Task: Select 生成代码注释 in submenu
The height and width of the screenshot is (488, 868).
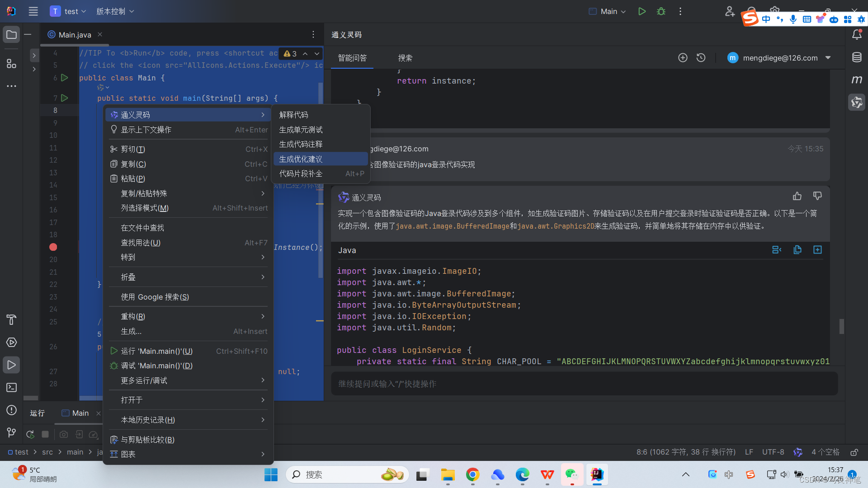Action: pyautogui.click(x=321, y=144)
